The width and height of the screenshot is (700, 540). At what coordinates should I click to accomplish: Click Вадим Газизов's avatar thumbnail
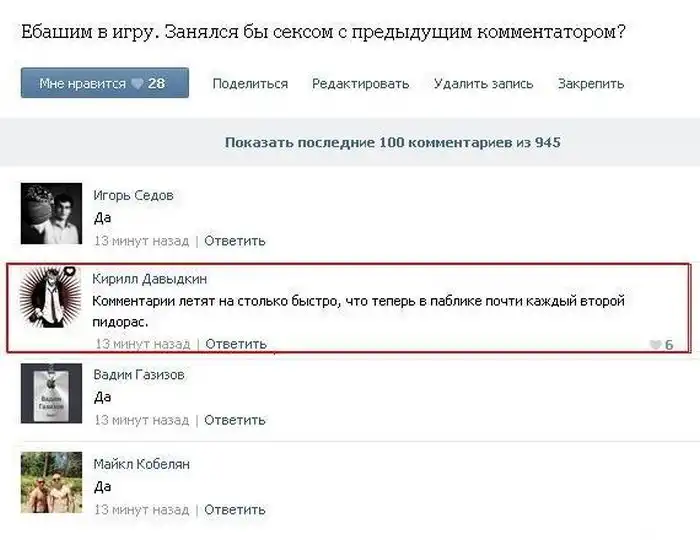[51, 393]
